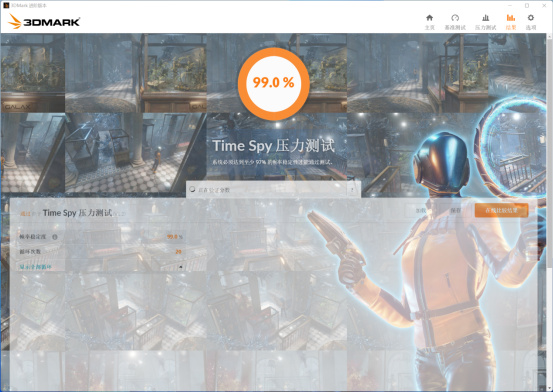Maximize the 3DMark window
This screenshot has height=392, width=553.
[527, 5]
